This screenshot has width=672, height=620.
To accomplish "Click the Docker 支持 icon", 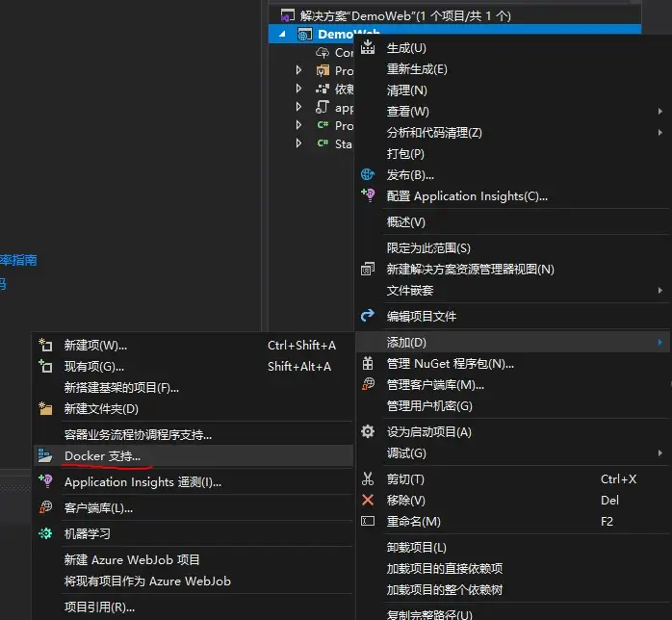I will (x=45, y=455).
